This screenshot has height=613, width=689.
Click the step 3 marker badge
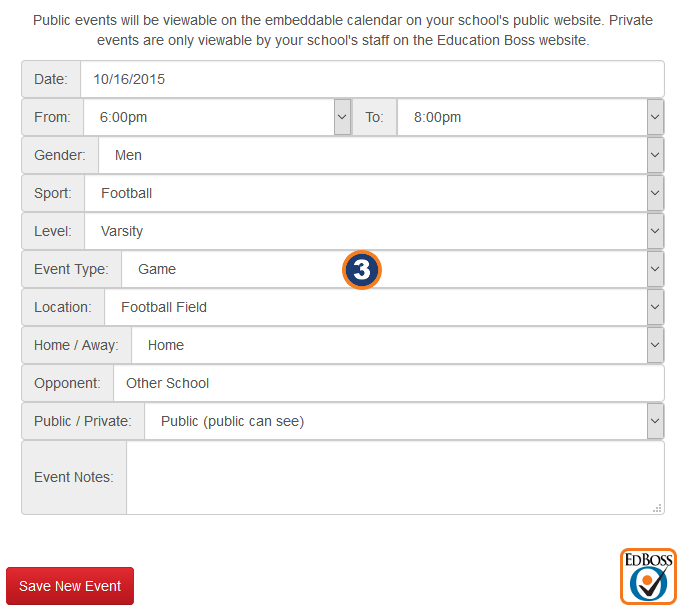362,270
